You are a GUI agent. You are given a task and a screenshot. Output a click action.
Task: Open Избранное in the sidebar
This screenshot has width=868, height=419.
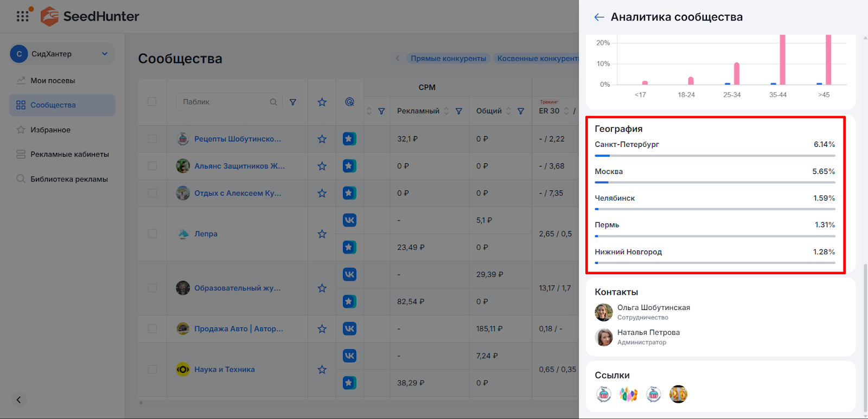50,130
